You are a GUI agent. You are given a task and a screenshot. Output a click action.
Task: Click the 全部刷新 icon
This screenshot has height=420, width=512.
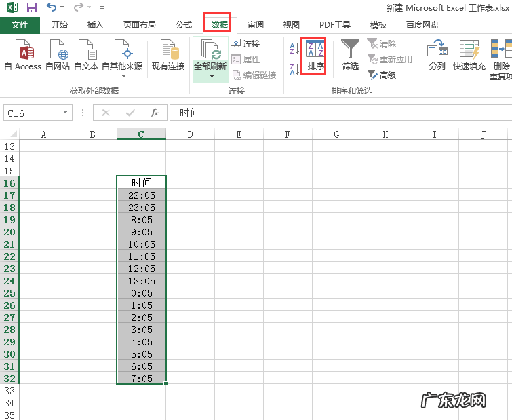pyautogui.click(x=210, y=50)
